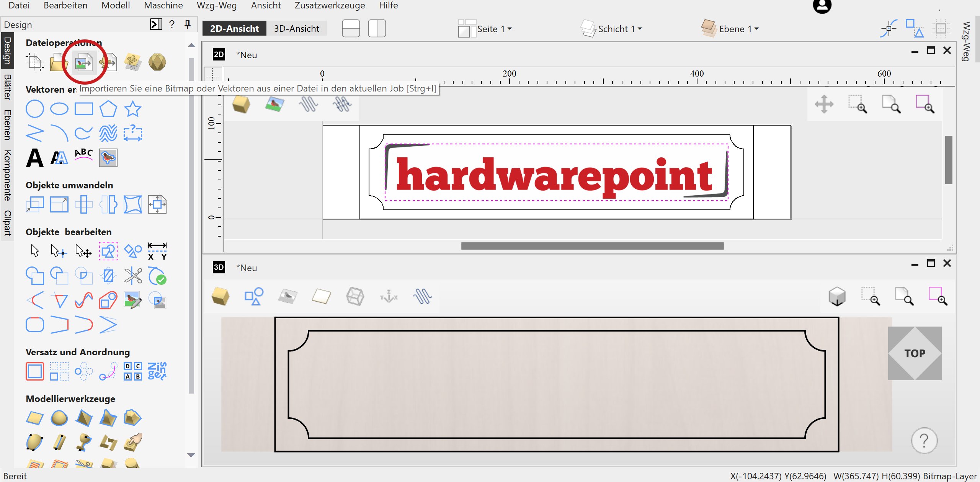The image size is (980, 482).
Task: Toggle bitmap visibility icon in 2D view toolbar
Action: 275,104
